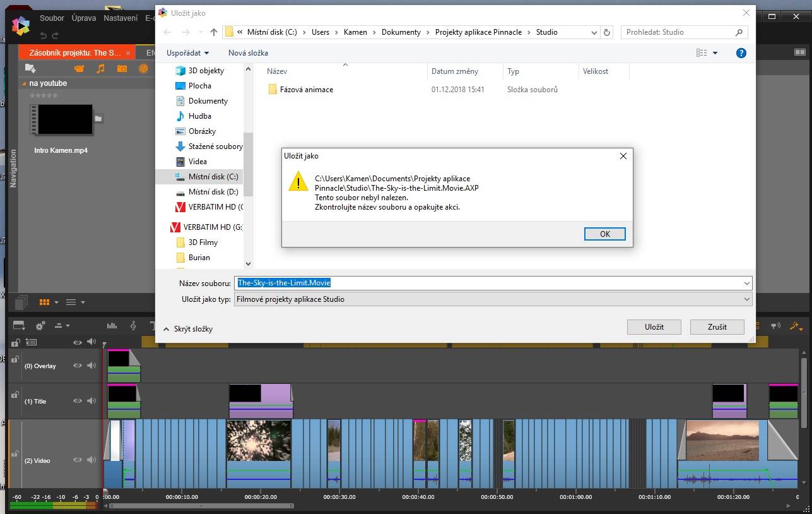812x514 pixels.
Task: Mute the Overlay track audio
Action: pyautogui.click(x=91, y=366)
